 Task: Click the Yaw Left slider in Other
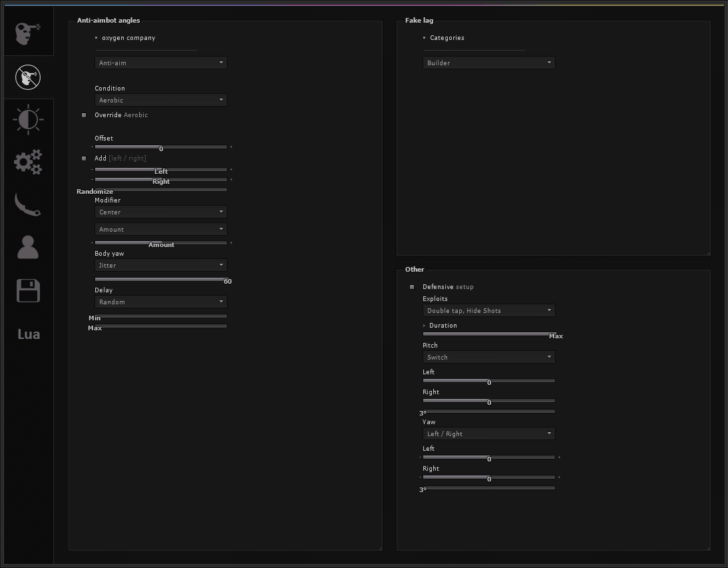coord(489,457)
